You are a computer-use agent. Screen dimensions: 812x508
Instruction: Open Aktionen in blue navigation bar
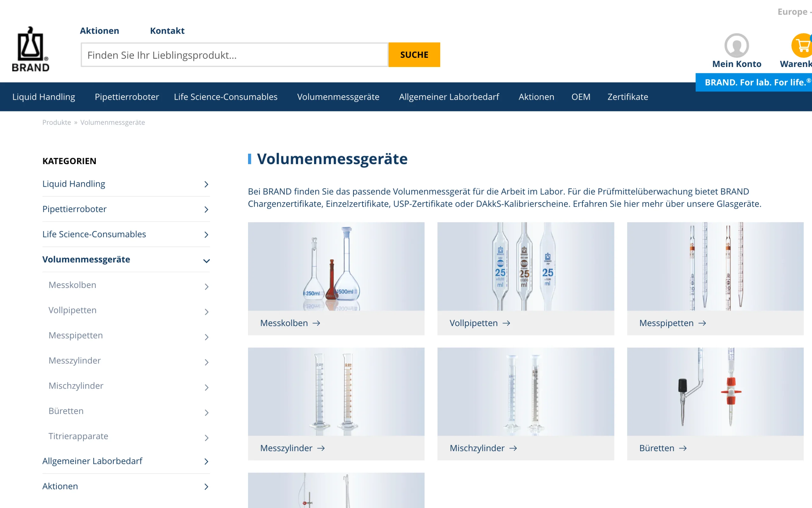(536, 97)
